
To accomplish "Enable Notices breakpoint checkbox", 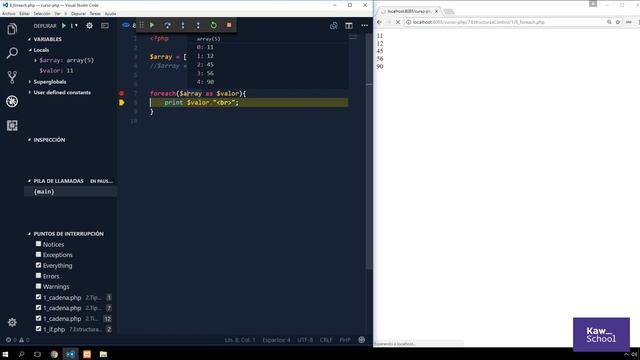I will pyautogui.click(x=38, y=244).
